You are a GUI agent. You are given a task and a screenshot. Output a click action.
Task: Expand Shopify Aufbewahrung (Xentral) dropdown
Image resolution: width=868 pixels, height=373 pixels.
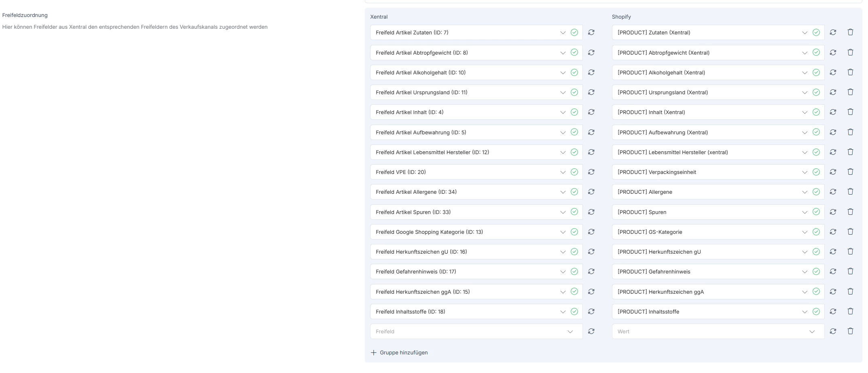click(804, 132)
